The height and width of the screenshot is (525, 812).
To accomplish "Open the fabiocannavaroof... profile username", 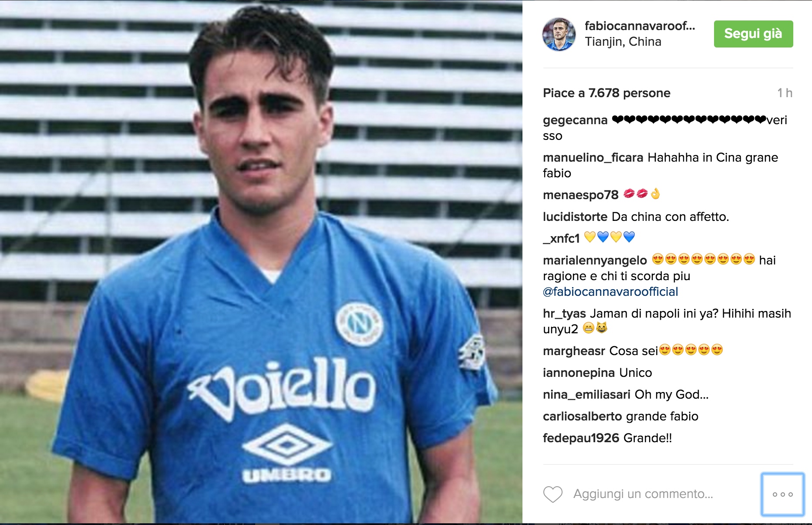I will (x=640, y=26).
